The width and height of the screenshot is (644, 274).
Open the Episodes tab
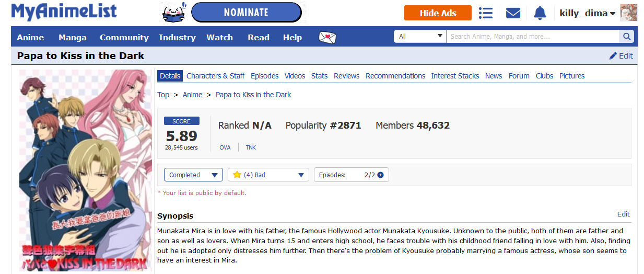coord(264,76)
